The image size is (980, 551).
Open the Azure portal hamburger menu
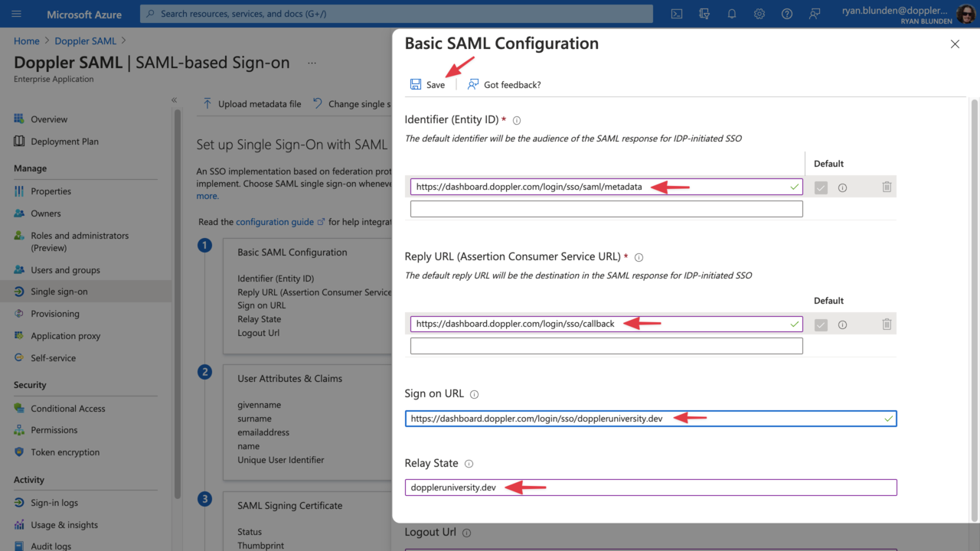click(17, 14)
